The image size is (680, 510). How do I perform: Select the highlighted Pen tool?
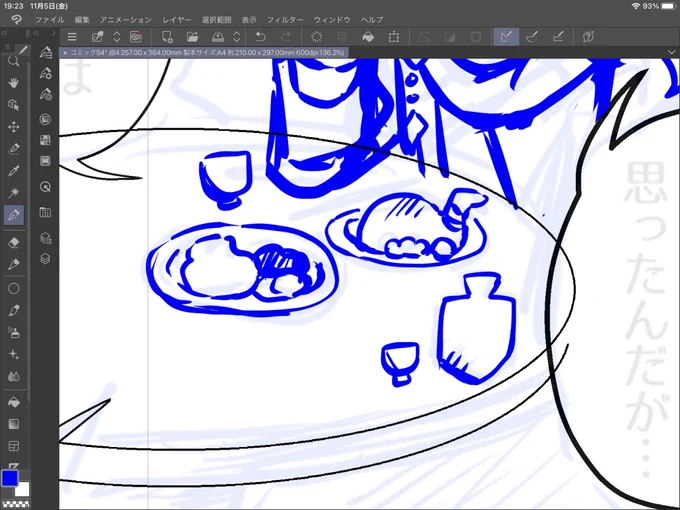click(x=13, y=215)
